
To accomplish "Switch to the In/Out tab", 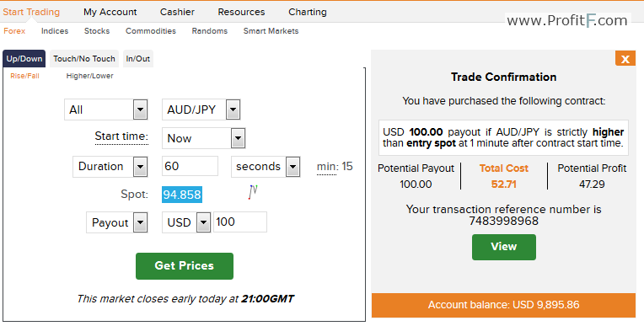I will (x=138, y=59).
